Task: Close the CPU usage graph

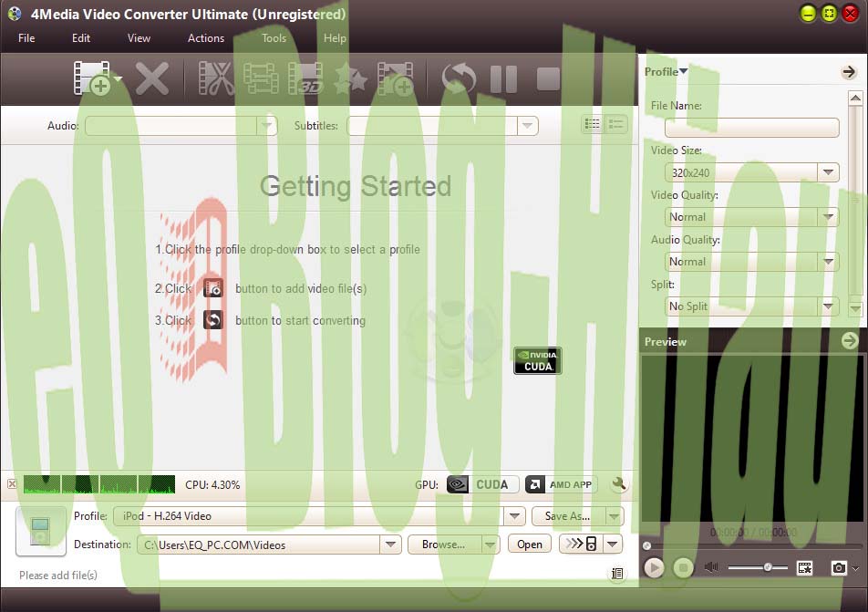Action: 12,484
